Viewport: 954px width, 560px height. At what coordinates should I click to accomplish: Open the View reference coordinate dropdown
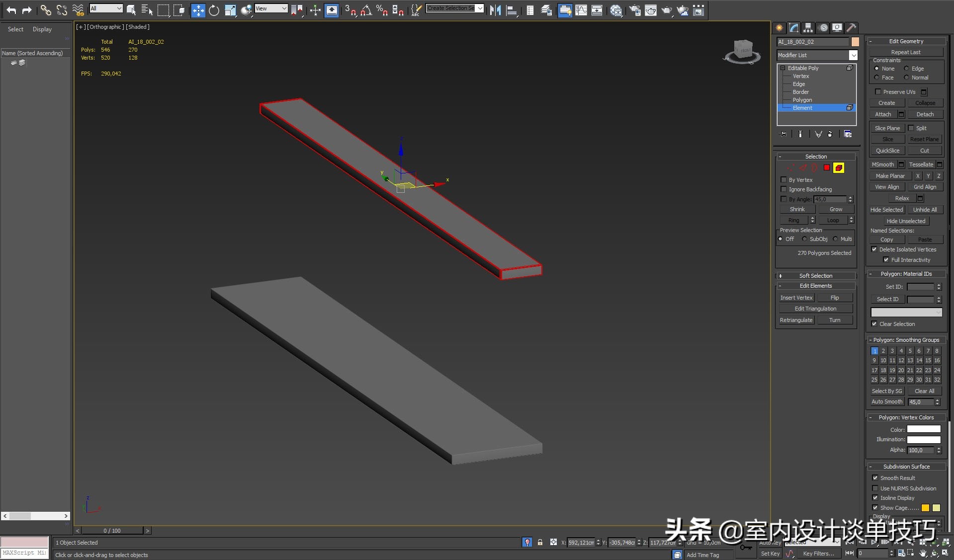(271, 8)
